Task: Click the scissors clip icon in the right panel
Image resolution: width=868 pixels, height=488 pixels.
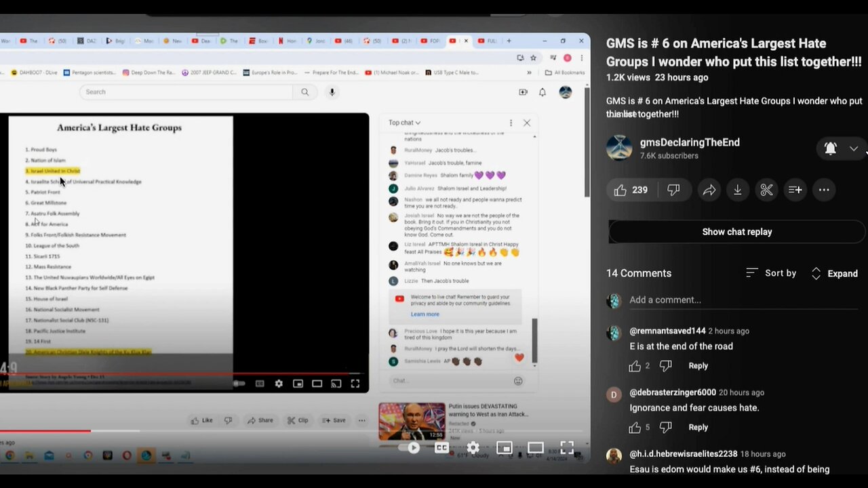Action: point(766,190)
